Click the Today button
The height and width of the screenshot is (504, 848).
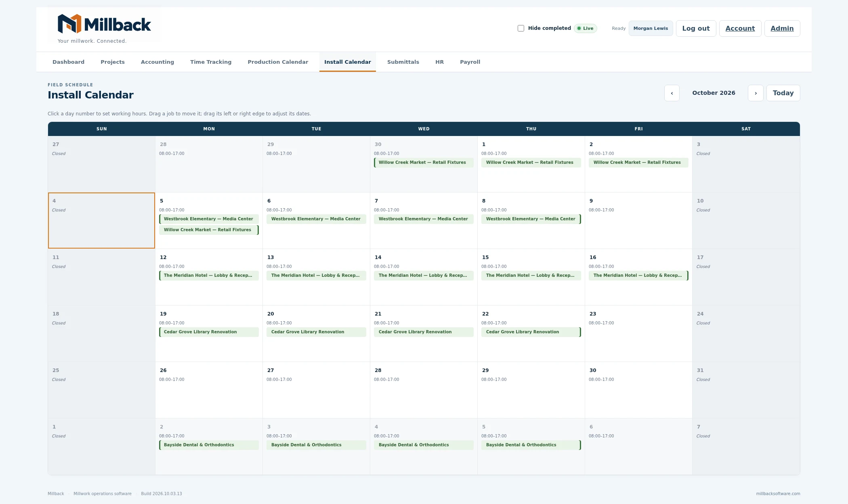[783, 93]
